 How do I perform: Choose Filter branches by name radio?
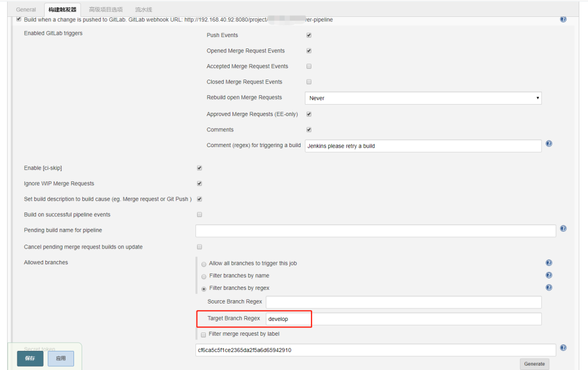(204, 276)
